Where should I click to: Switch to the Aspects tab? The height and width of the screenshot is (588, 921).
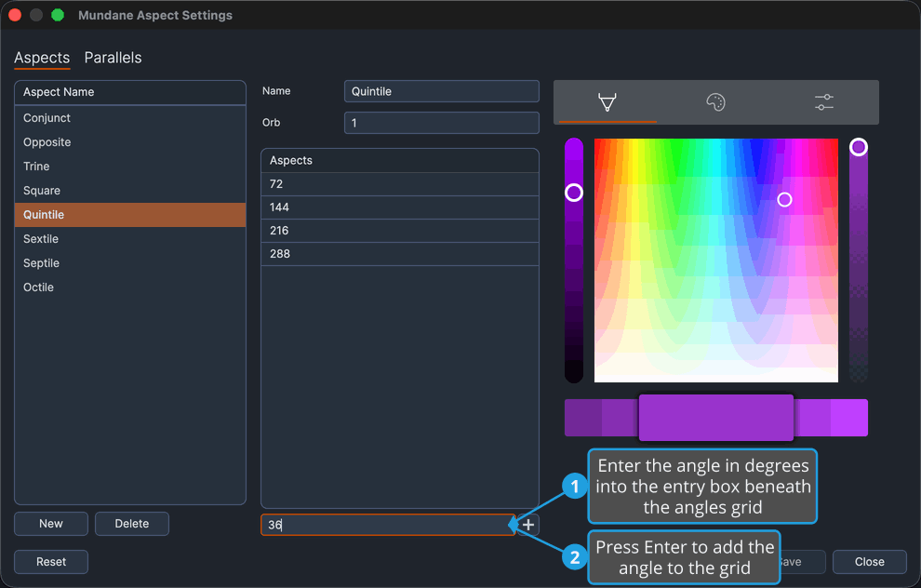[x=42, y=58]
